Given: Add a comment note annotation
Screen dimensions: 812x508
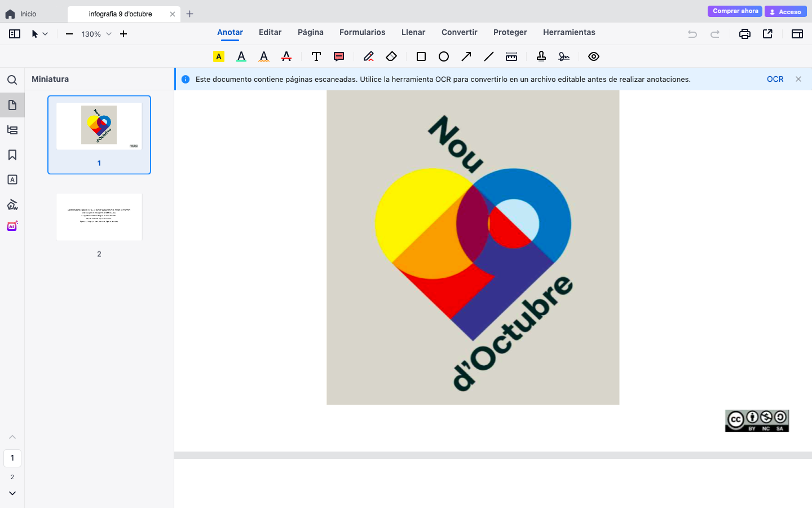Looking at the screenshot, I should point(339,56).
